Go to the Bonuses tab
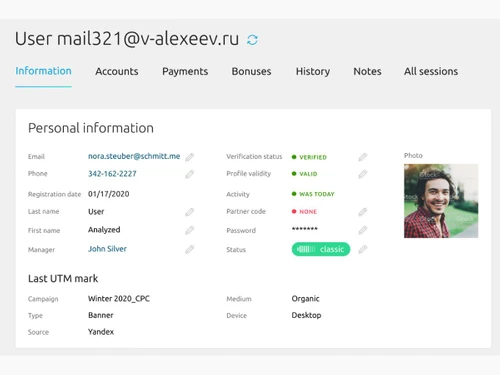 click(251, 71)
